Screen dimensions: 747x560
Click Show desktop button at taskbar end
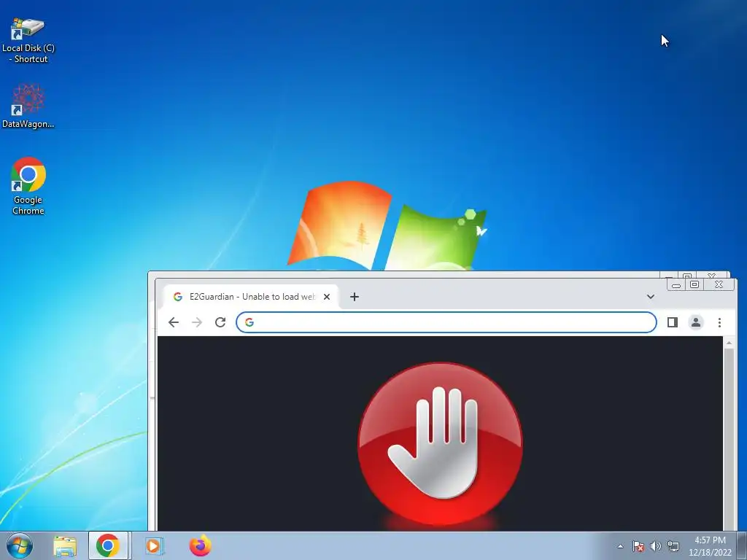pyautogui.click(x=742, y=545)
